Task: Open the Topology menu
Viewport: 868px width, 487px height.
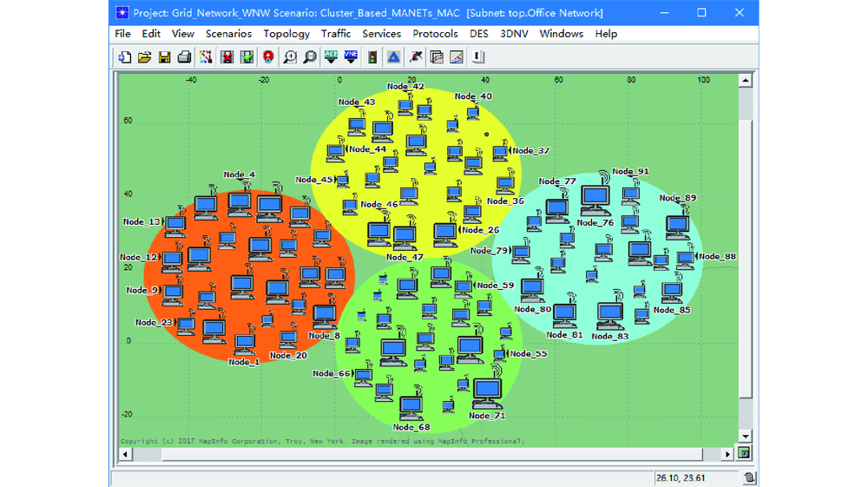Action: click(286, 34)
